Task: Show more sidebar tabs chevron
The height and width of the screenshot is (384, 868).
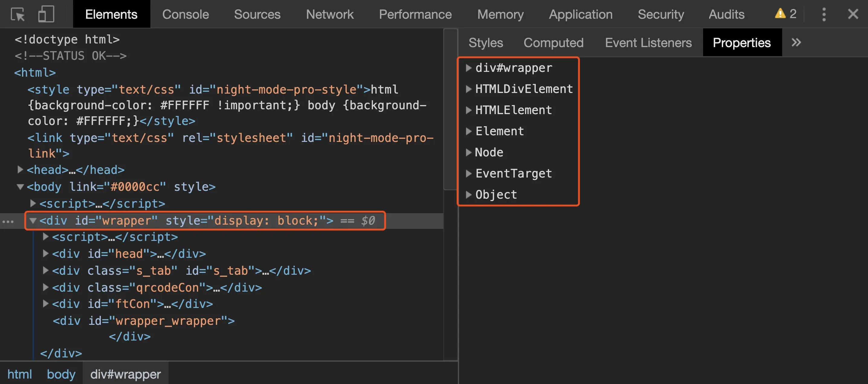Action: click(796, 43)
